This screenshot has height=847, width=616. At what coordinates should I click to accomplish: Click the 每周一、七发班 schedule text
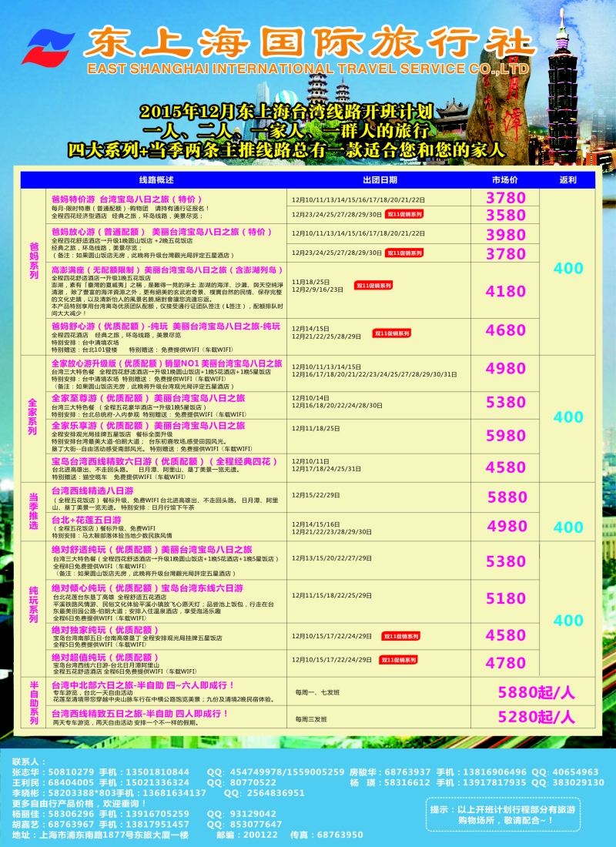tap(318, 692)
